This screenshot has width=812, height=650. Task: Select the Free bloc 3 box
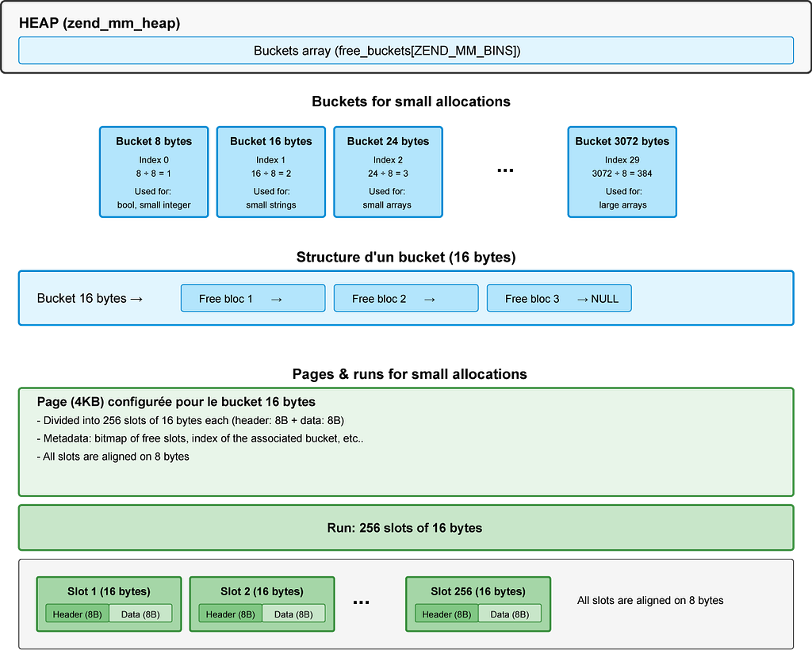pos(559,298)
